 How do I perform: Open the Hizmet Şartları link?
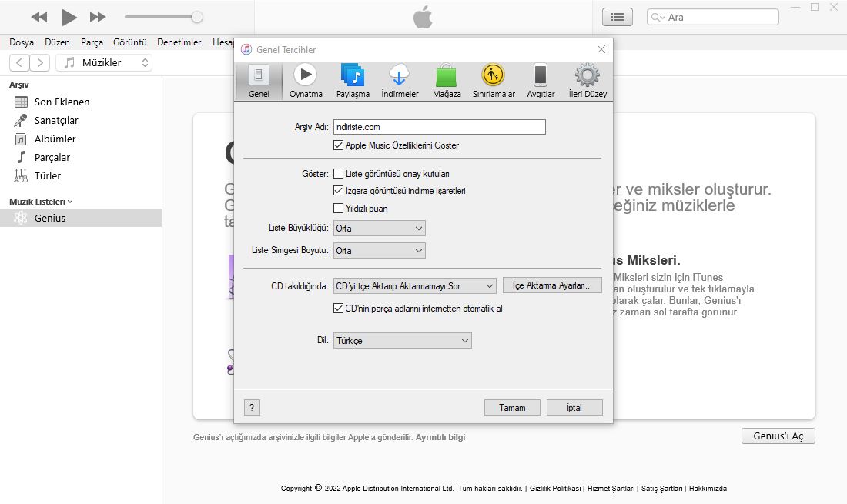pyautogui.click(x=611, y=489)
